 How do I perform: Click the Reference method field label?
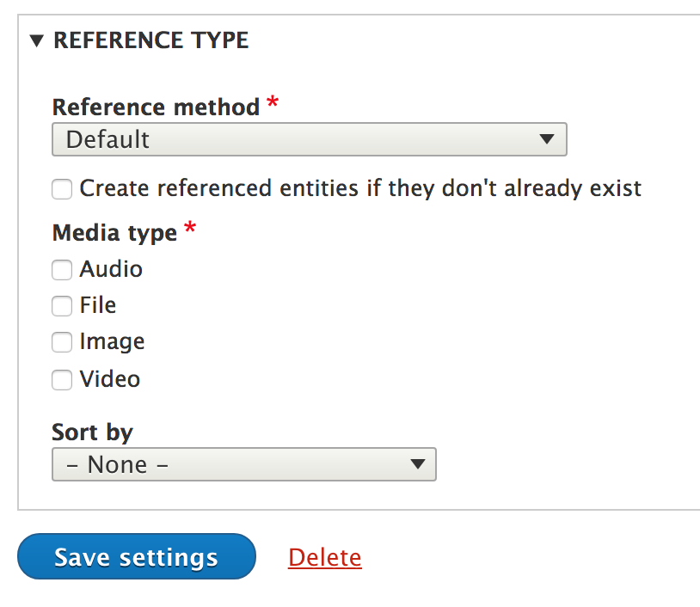click(x=156, y=107)
